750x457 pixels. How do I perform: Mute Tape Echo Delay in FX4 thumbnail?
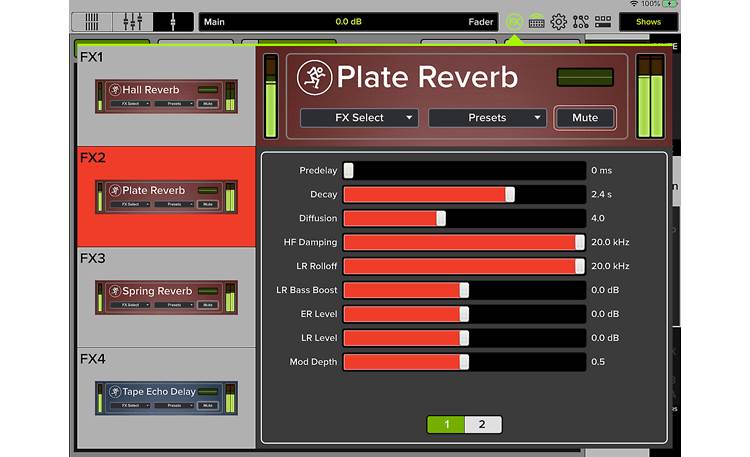208,405
